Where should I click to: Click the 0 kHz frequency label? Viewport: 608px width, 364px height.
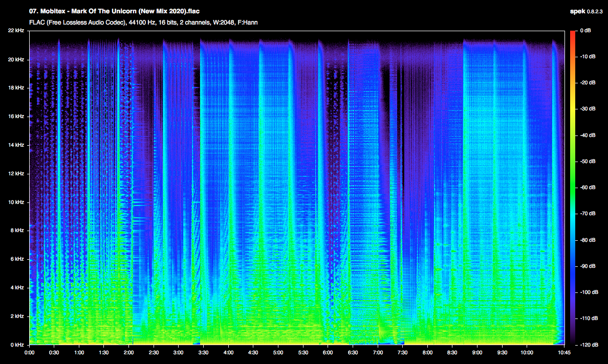click(x=17, y=345)
